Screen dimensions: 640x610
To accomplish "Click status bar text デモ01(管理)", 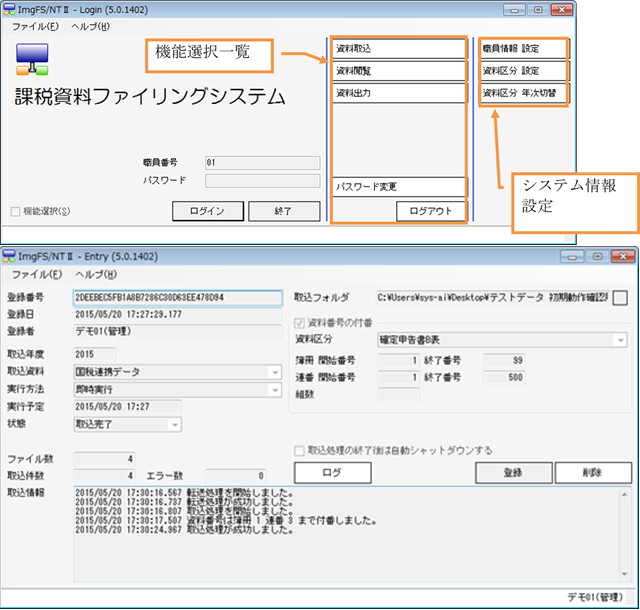I will [596, 597].
